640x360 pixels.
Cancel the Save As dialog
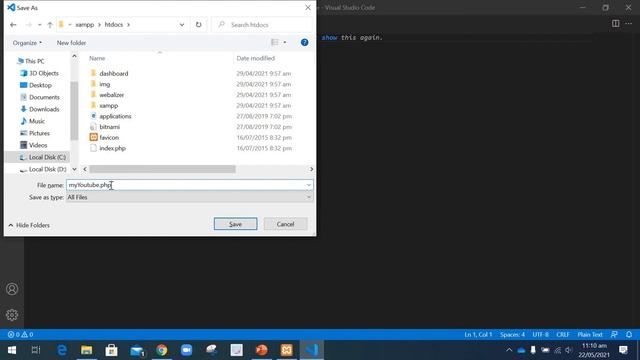click(x=285, y=224)
